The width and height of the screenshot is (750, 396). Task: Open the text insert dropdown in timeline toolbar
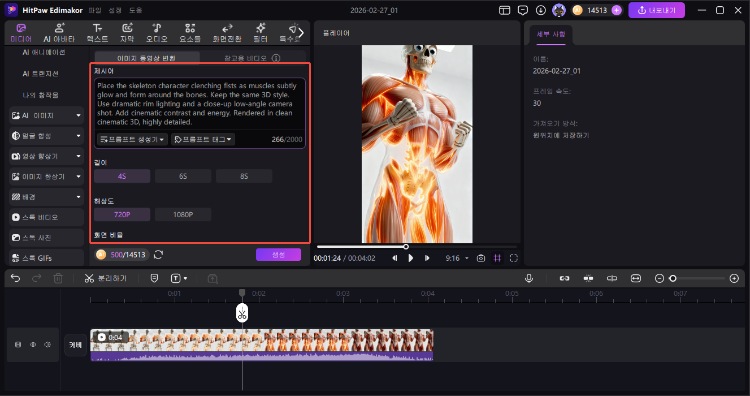tap(179, 278)
